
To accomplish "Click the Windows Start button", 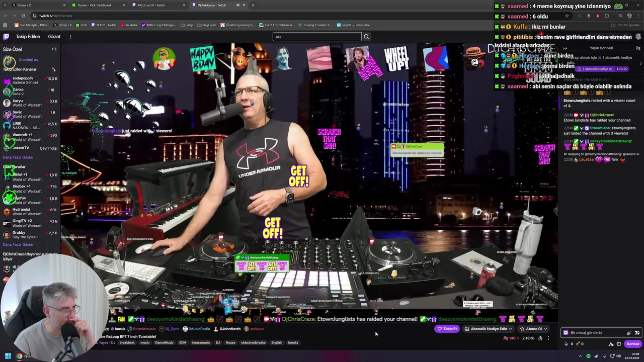I will (x=8, y=356).
